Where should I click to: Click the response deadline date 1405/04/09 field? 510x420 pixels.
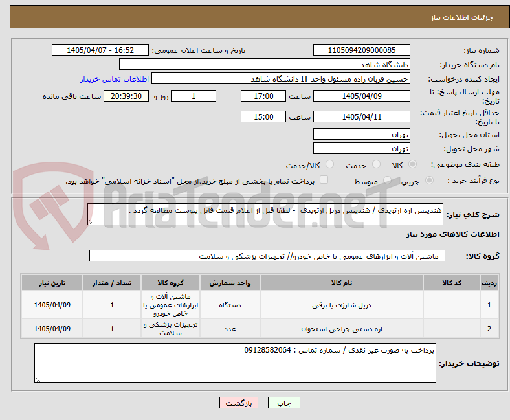point(361,96)
